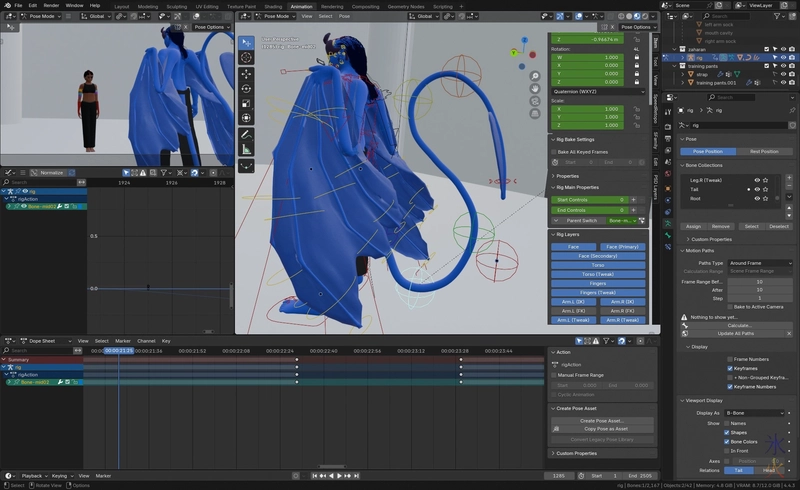Viewport: 800px width, 490px height.
Task: Expand the Custom Properties panel in dope sheet
Action: [579, 453]
